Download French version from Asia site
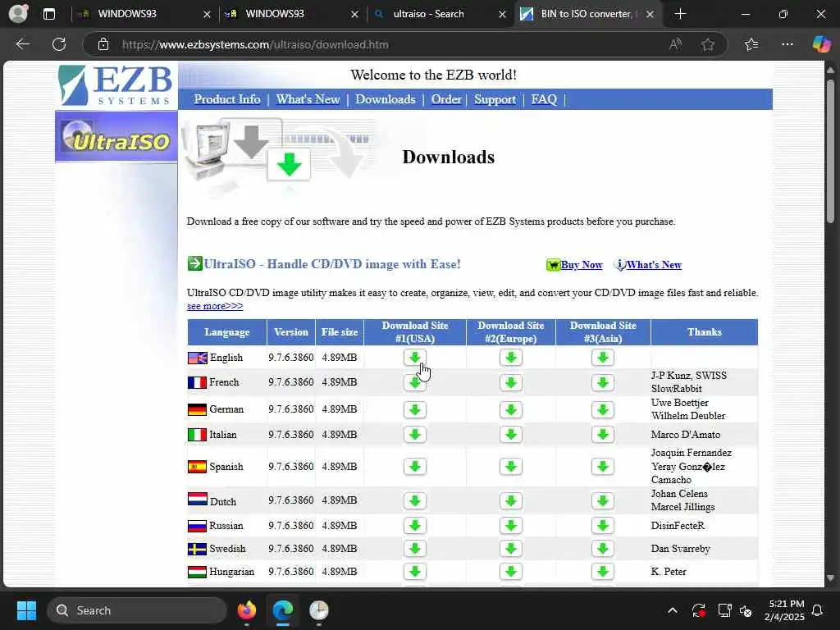The width and height of the screenshot is (840, 630). 603,382
